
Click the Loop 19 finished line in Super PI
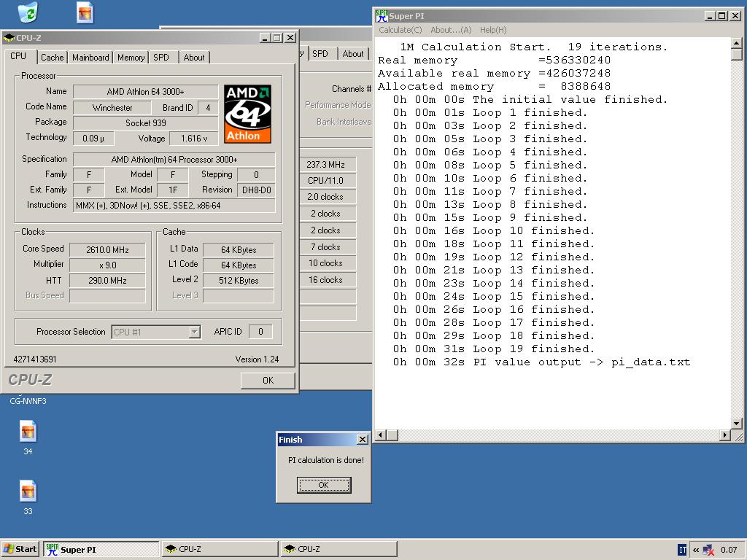coord(494,349)
